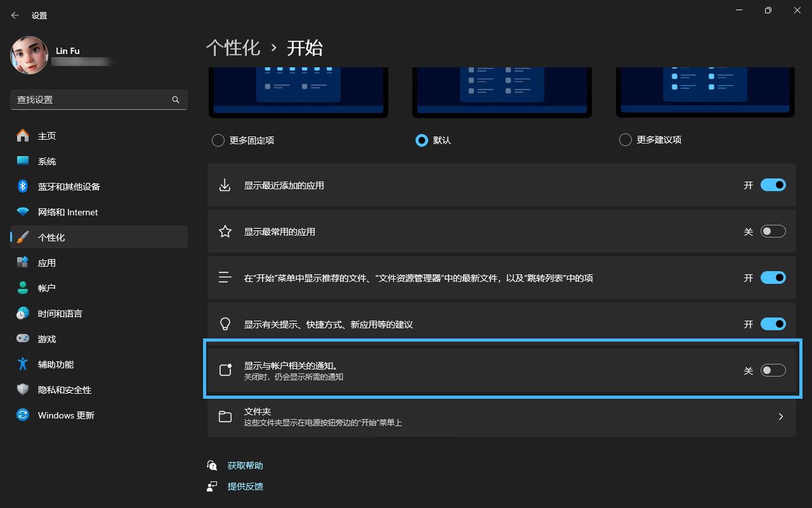
Task: Click the 游戏 controller icon
Action: (x=23, y=339)
